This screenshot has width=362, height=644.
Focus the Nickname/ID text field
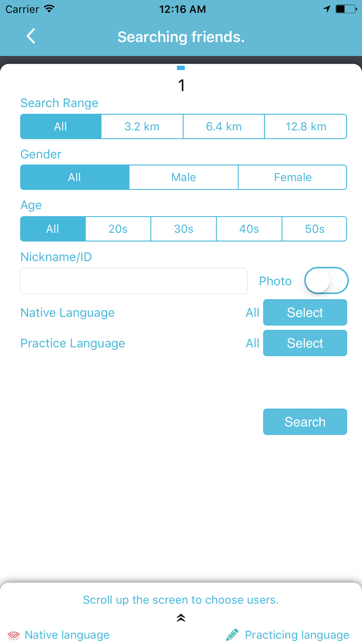134,281
